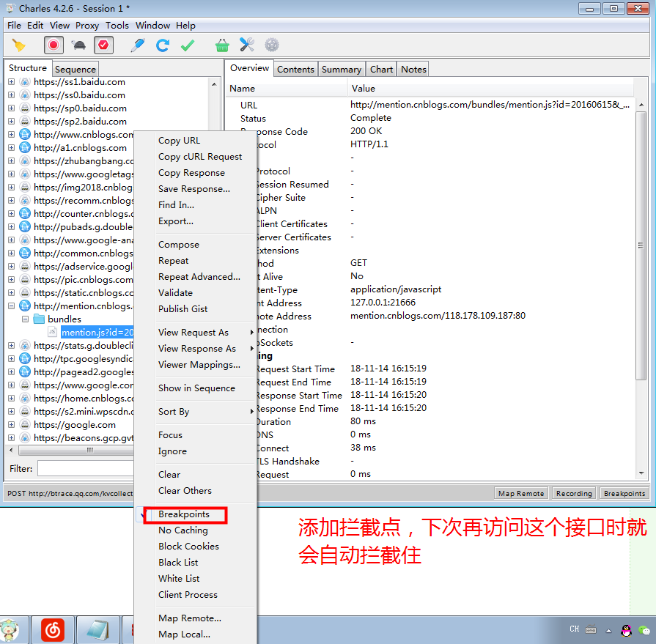
Task: Expand the https://sp0.baidu.com tree node
Action: coord(11,108)
